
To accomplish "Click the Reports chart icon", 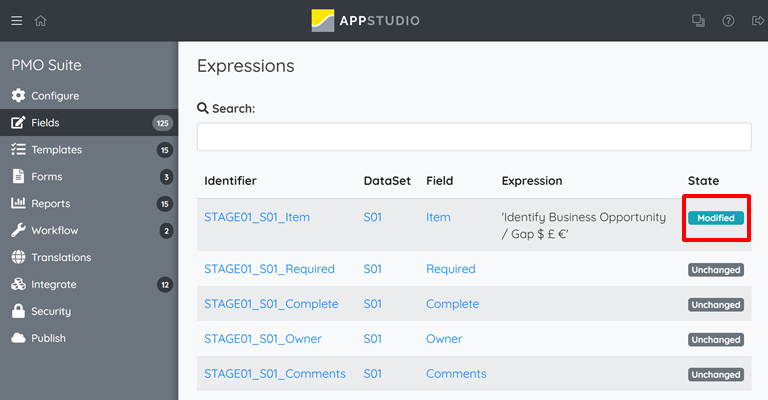I will coord(19,203).
